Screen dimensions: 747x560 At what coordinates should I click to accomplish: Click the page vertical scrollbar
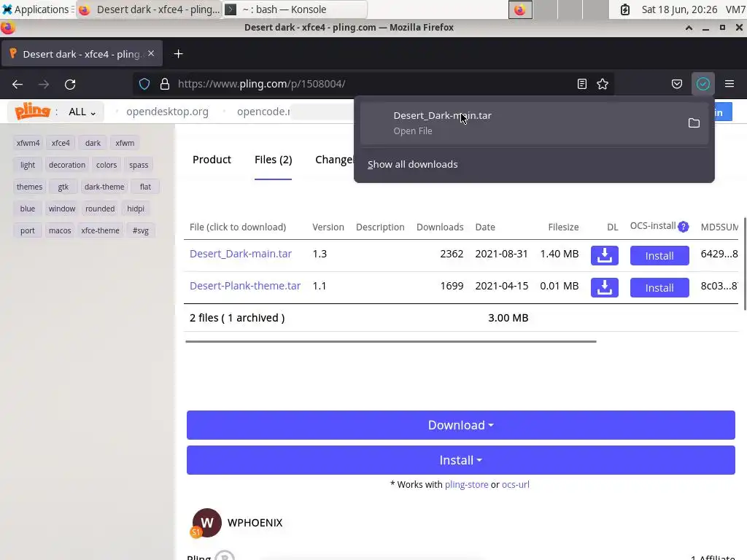click(744, 264)
